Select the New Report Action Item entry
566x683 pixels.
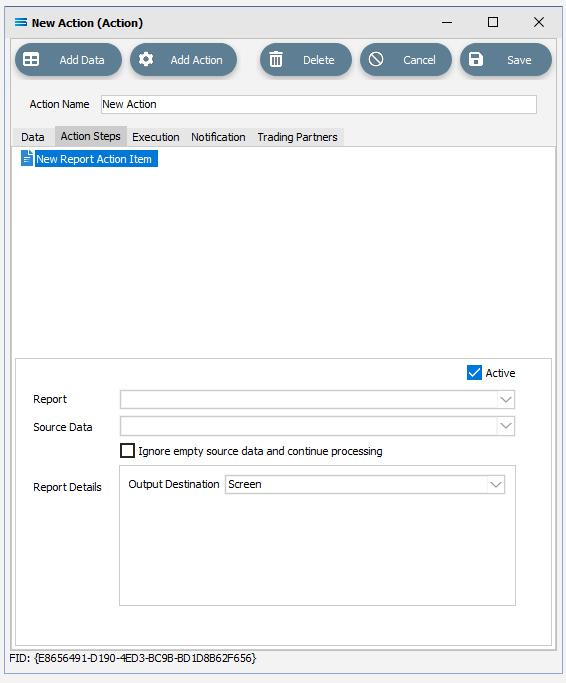click(94, 159)
